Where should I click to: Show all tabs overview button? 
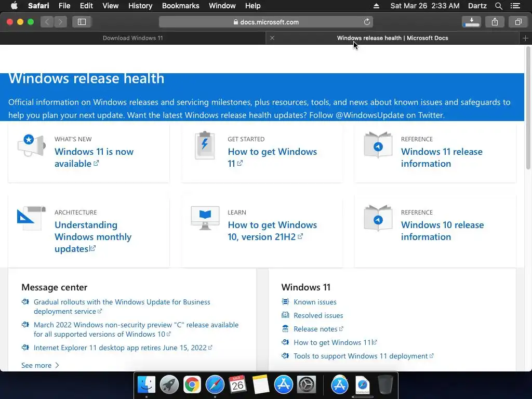pyautogui.click(x=518, y=22)
